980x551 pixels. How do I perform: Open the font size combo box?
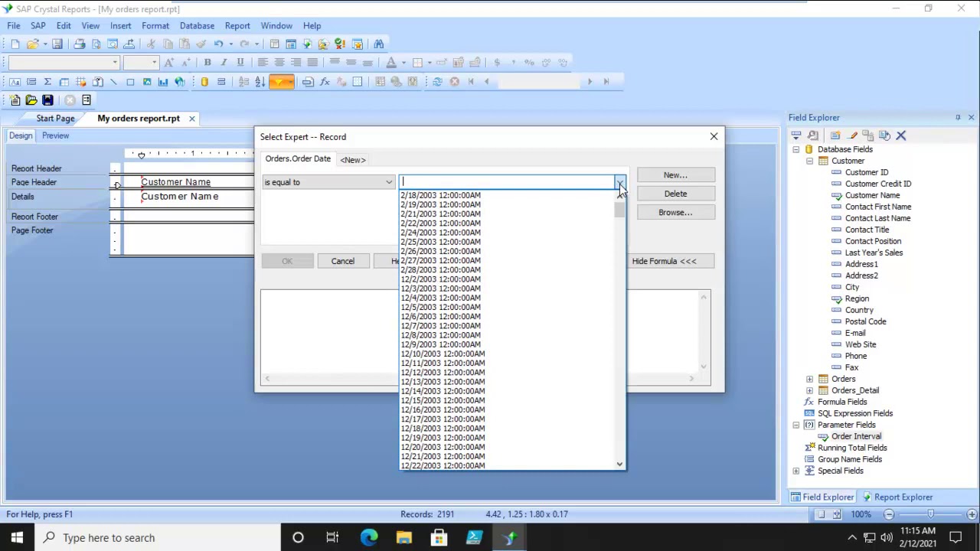(142, 63)
